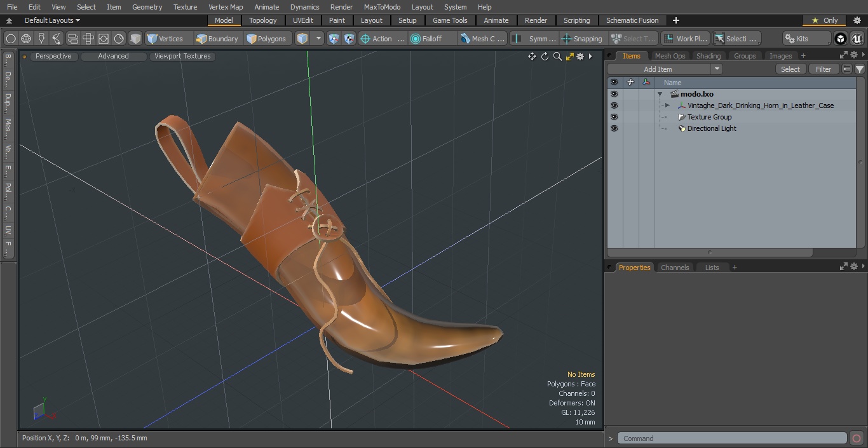
Task: Open the Falloff tool
Action: pyautogui.click(x=433, y=39)
